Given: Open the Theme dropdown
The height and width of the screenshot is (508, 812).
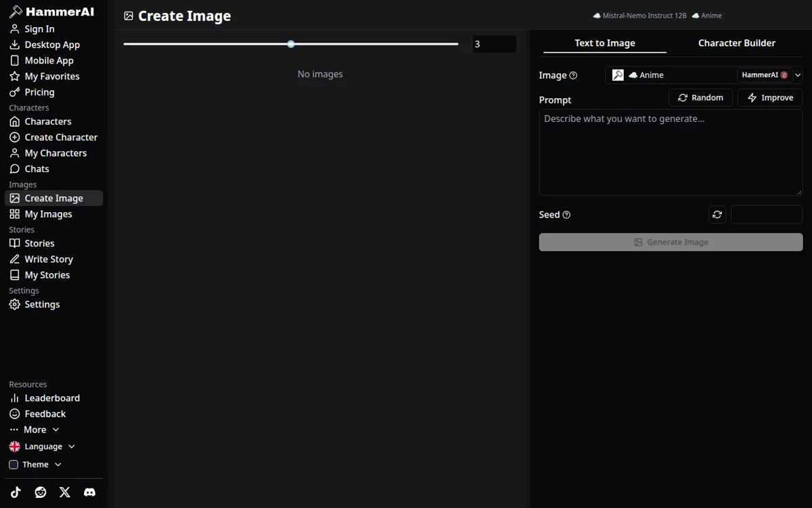Looking at the screenshot, I should (35, 465).
